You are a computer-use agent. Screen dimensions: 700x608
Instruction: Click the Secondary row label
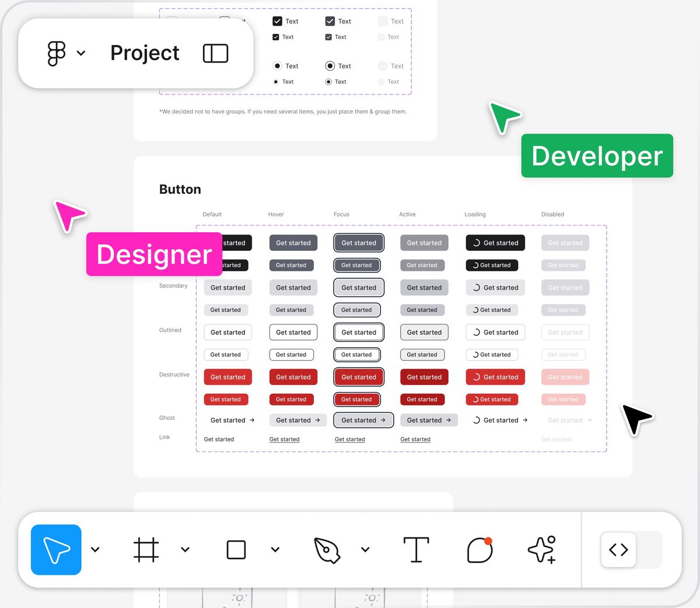click(173, 286)
